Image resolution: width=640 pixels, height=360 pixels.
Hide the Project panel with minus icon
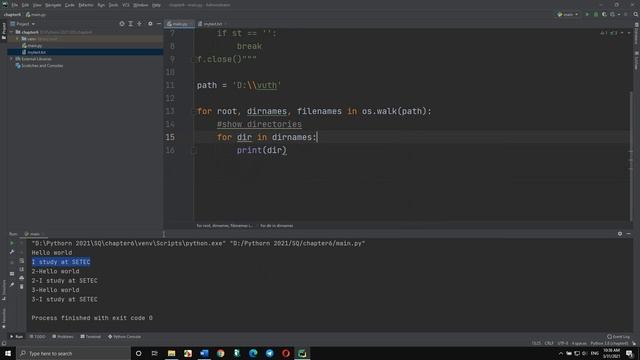[x=159, y=24]
